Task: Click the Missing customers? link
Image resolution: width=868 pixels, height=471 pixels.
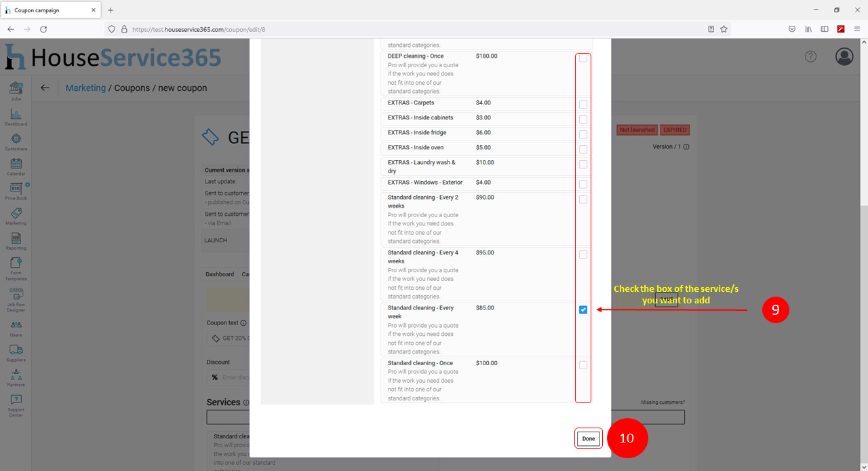Action: pos(663,402)
